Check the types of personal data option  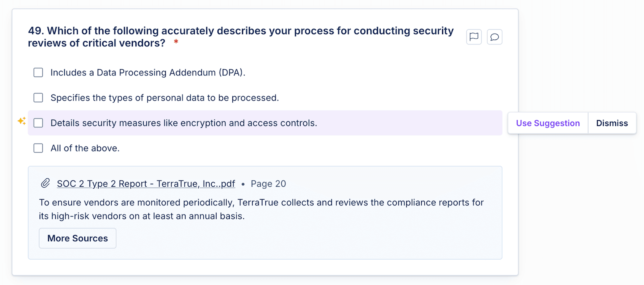click(x=38, y=98)
